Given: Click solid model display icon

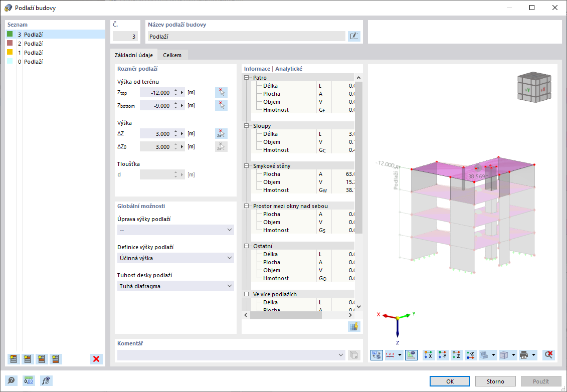Looking at the screenshot, I should 484,355.
